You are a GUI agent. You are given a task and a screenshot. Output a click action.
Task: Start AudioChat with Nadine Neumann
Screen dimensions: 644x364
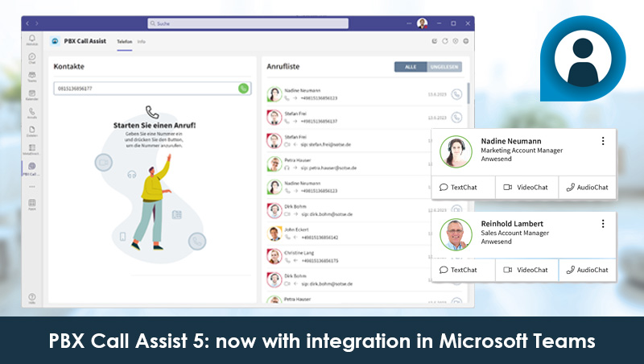click(x=588, y=188)
